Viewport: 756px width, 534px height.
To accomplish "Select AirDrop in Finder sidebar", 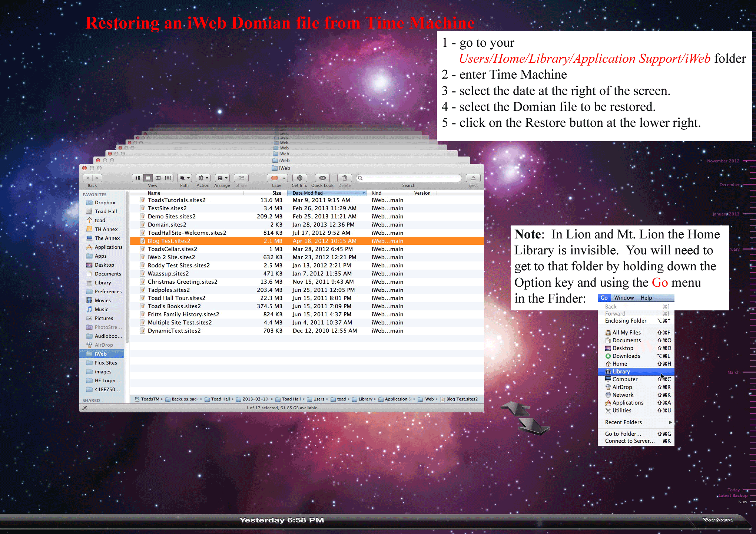I will [103, 345].
